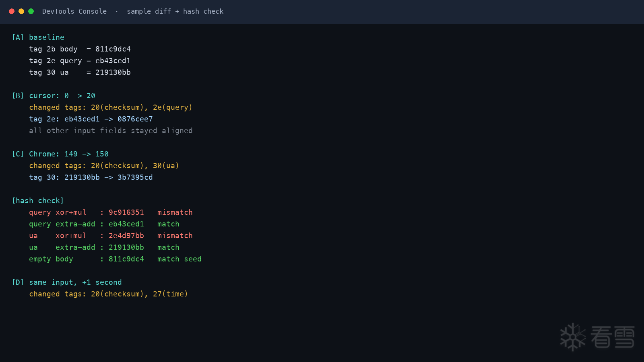Maximize the window with the green button
The image size is (644, 362).
pyautogui.click(x=31, y=11)
